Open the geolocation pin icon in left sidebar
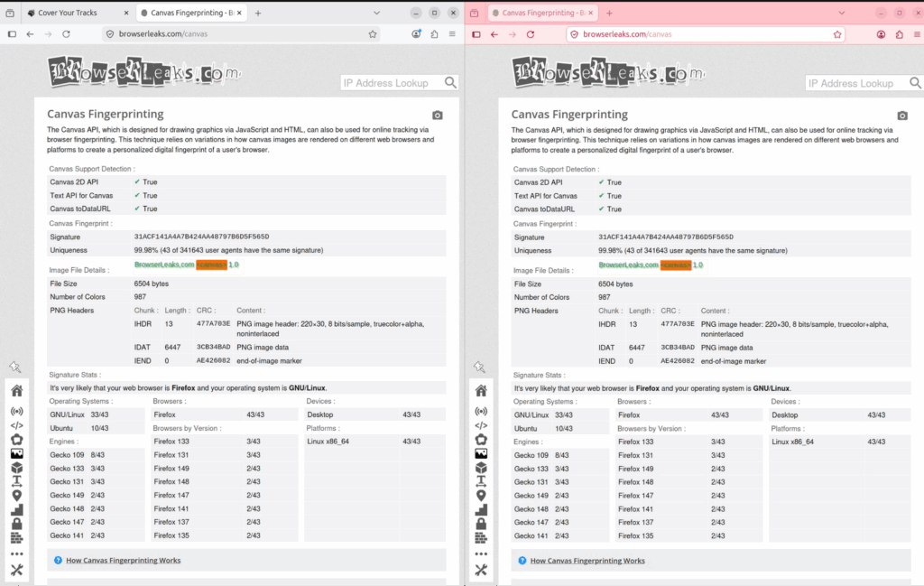 [16, 496]
